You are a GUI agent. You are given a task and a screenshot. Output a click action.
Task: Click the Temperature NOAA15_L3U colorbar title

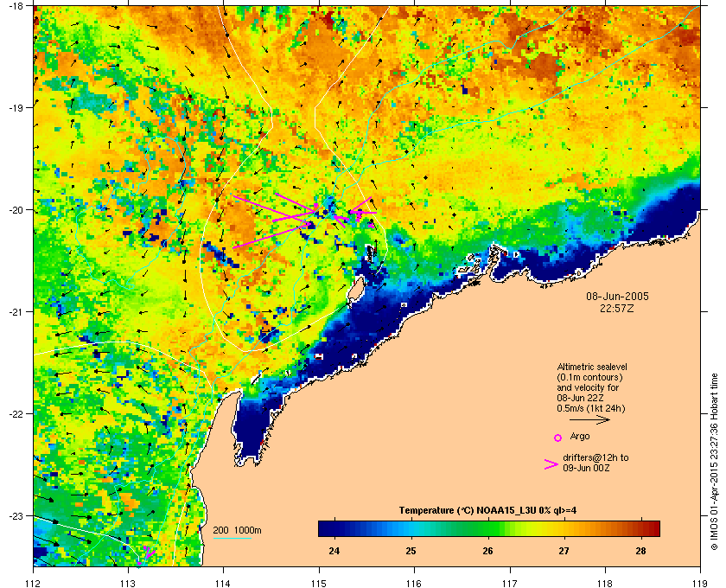click(487, 511)
